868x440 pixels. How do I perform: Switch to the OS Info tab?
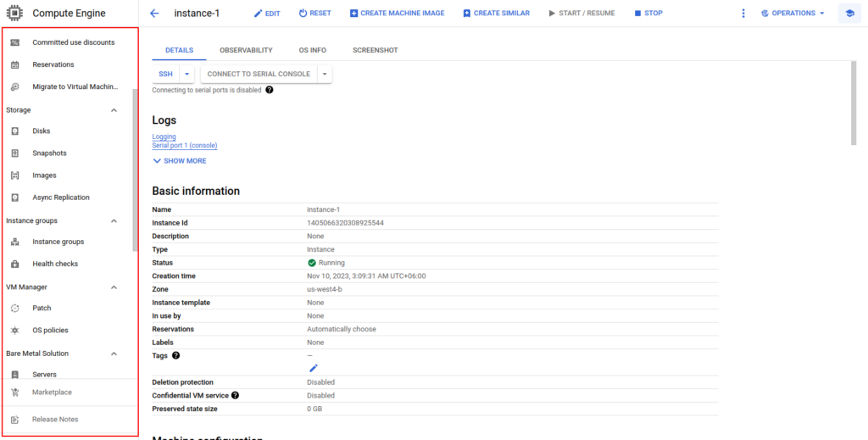click(x=312, y=50)
